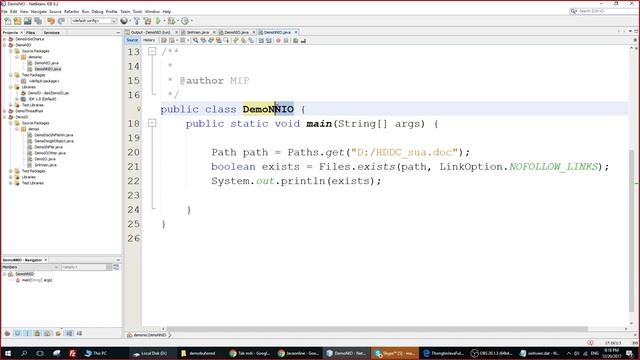Click the New File toolbar icon
Screen dimensions: 640x360
7,21
